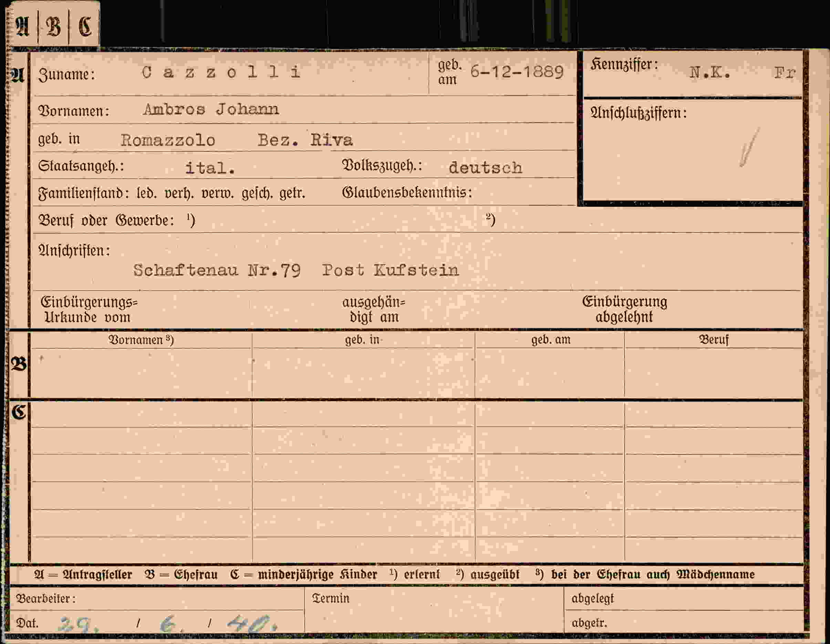Select the 'Staatsangeh.:' label

[x=81, y=166]
